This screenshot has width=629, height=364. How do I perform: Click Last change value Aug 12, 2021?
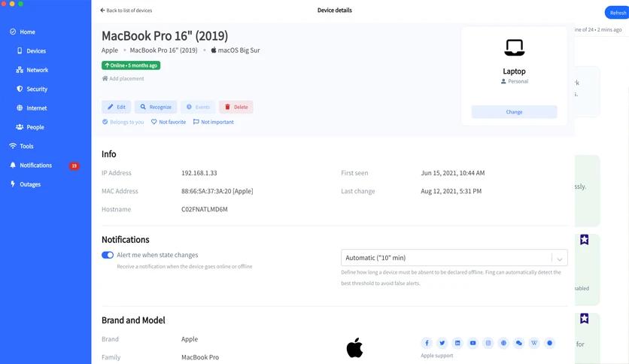tap(451, 191)
